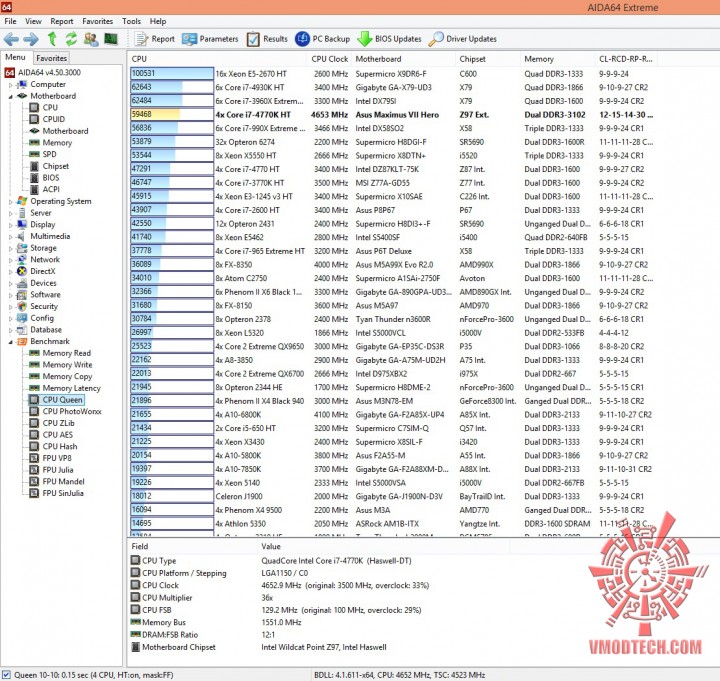Check for Driver Updates
Screen dimensions: 720x681
tap(463, 39)
